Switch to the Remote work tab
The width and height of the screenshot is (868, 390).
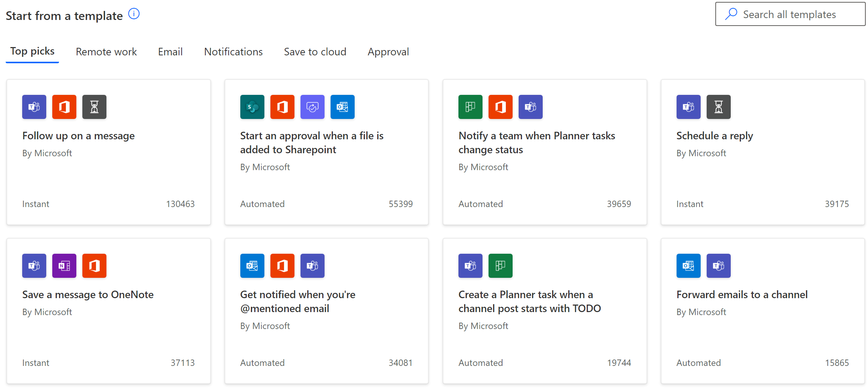click(106, 52)
